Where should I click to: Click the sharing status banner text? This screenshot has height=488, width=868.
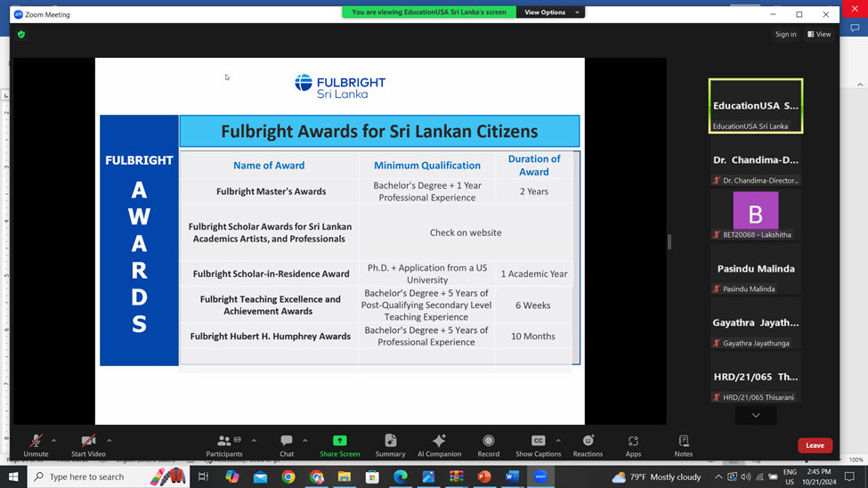click(429, 12)
